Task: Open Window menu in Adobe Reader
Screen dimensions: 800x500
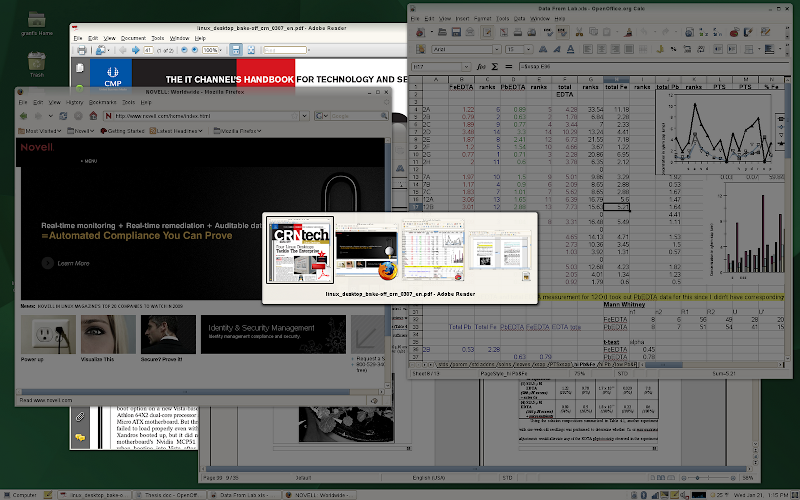Action: [179, 38]
